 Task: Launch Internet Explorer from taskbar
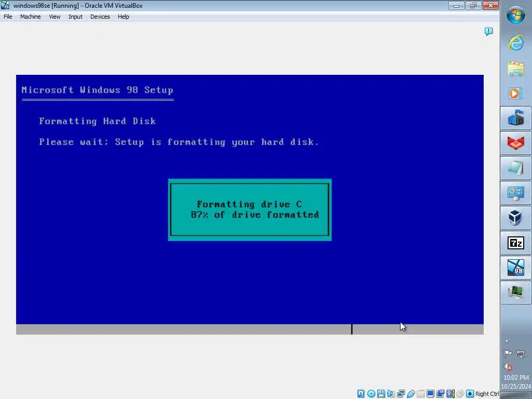coord(516,43)
